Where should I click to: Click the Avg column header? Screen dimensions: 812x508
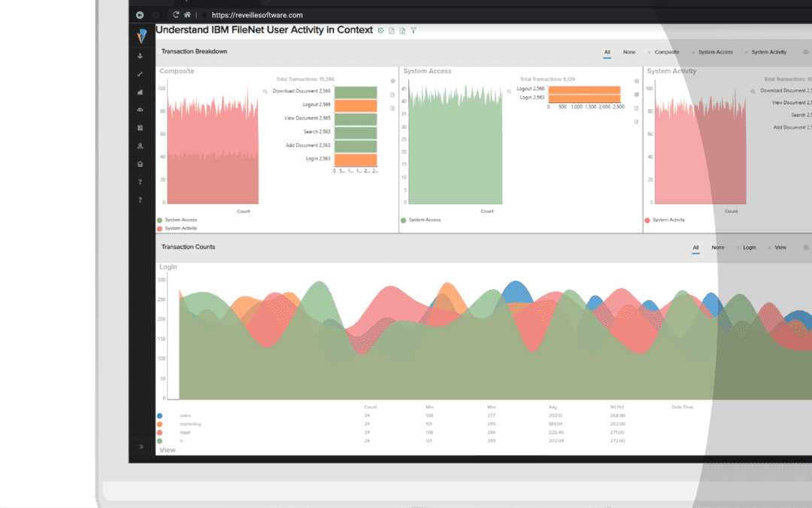pyautogui.click(x=553, y=407)
